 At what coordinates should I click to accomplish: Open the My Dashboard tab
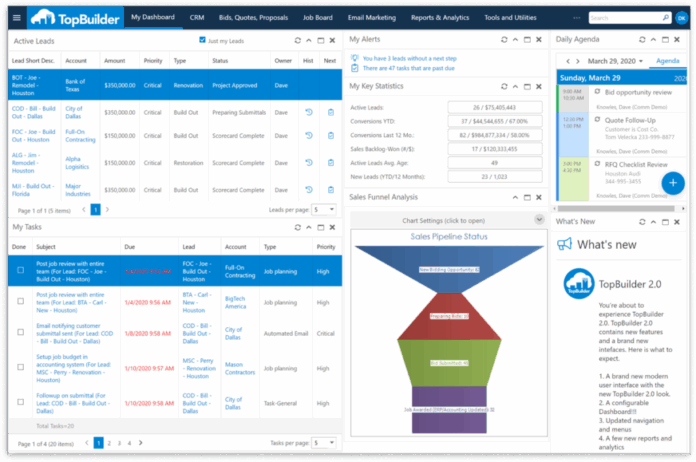pos(153,17)
